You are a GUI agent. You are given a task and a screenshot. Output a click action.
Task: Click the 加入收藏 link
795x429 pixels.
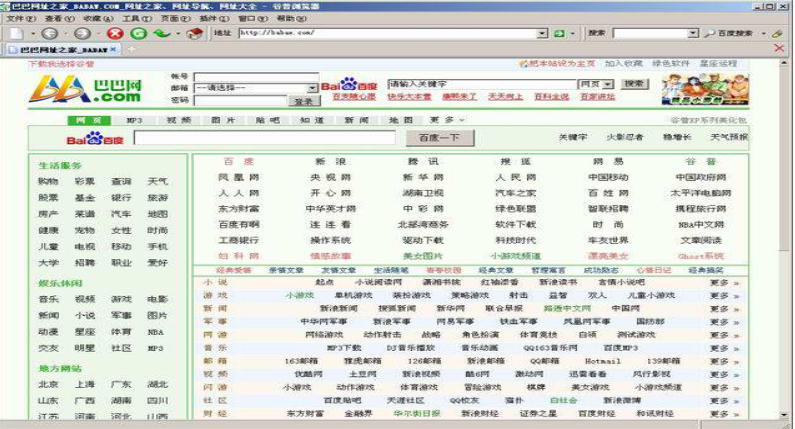[624, 63]
